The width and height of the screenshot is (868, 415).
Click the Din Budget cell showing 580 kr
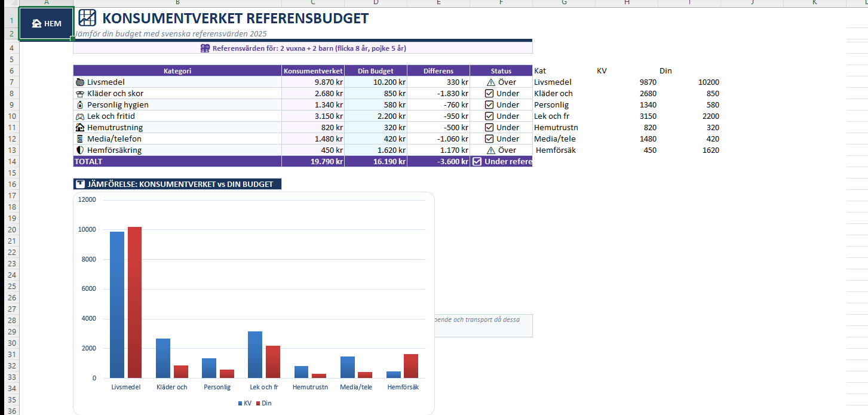click(376, 104)
